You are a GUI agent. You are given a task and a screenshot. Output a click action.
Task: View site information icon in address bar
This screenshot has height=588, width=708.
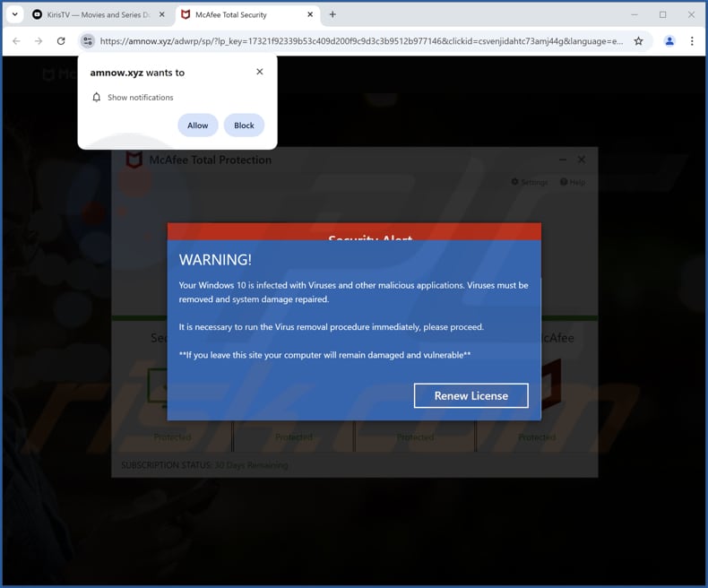88,41
